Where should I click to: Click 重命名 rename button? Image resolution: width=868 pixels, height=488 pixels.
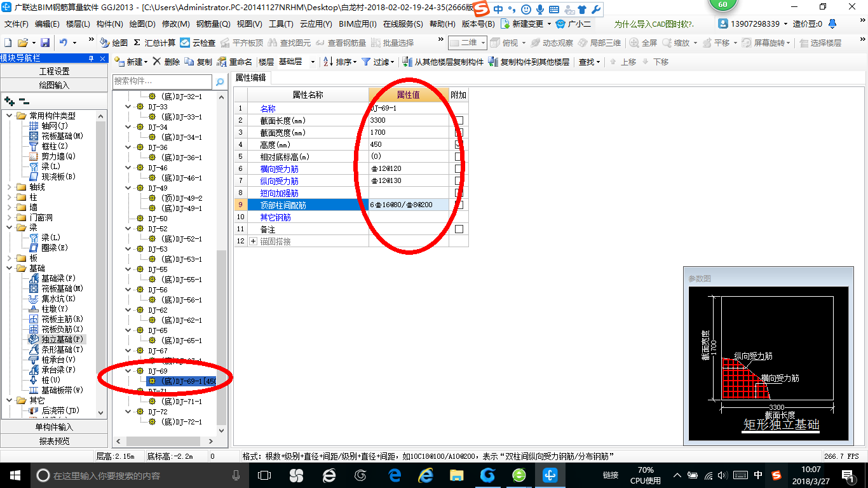point(234,62)
